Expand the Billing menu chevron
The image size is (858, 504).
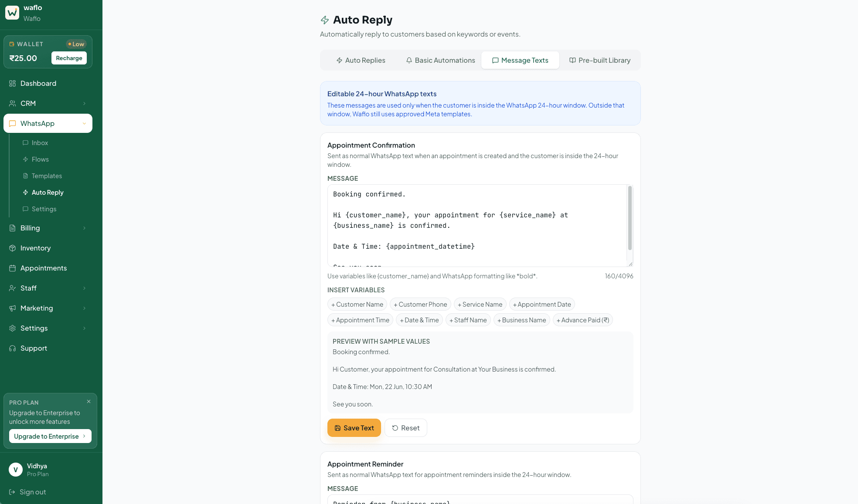84,228
